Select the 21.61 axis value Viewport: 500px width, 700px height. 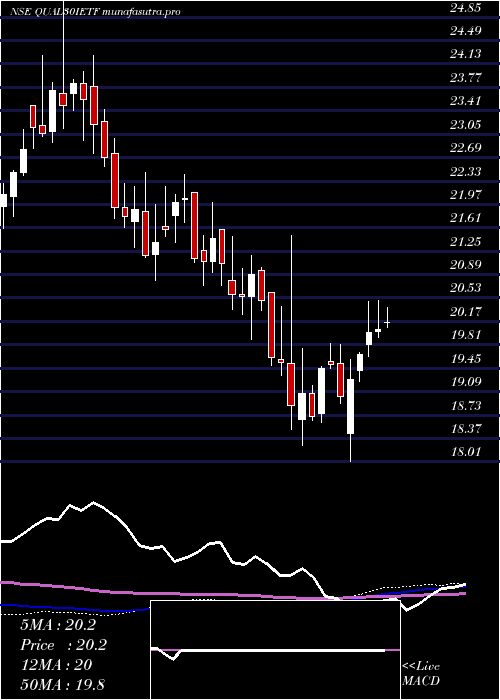(x=466, y=217)
